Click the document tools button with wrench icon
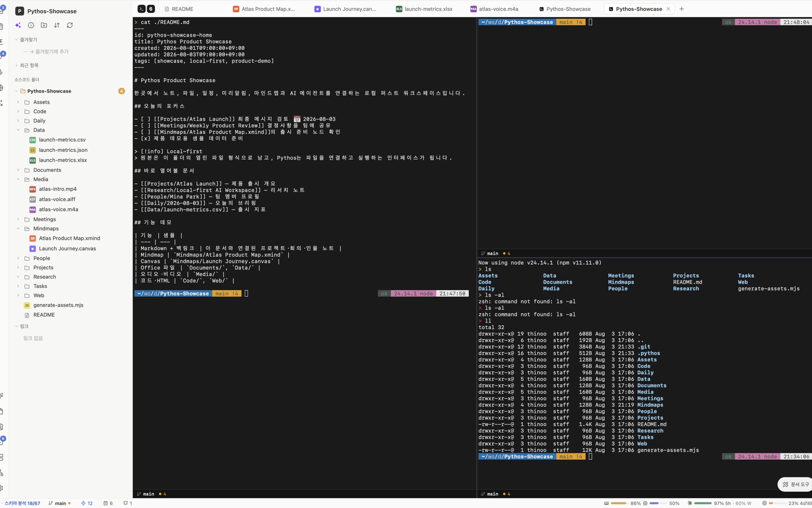 click(x=796, y=485)
